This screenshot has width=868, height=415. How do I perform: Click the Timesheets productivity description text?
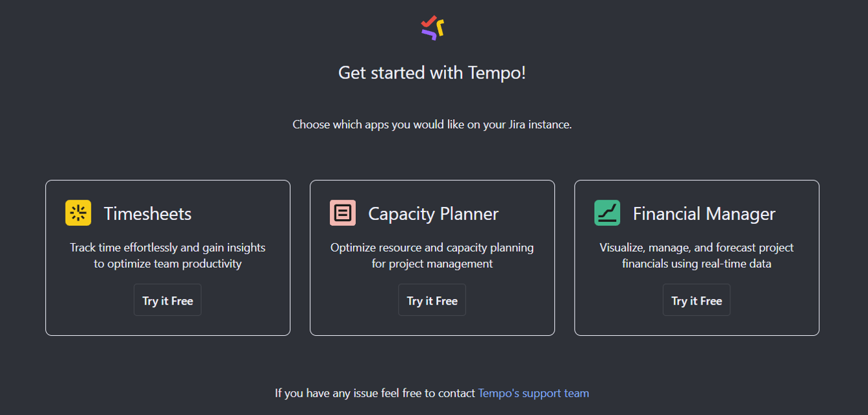(167, 255)
